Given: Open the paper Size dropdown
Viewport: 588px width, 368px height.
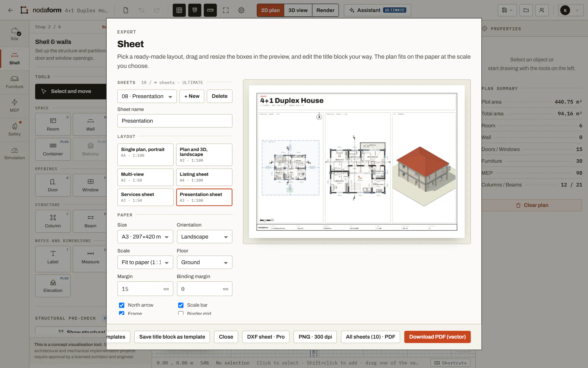Looking at the screenshot, I should pyautogui.click(x=145, y=237).
